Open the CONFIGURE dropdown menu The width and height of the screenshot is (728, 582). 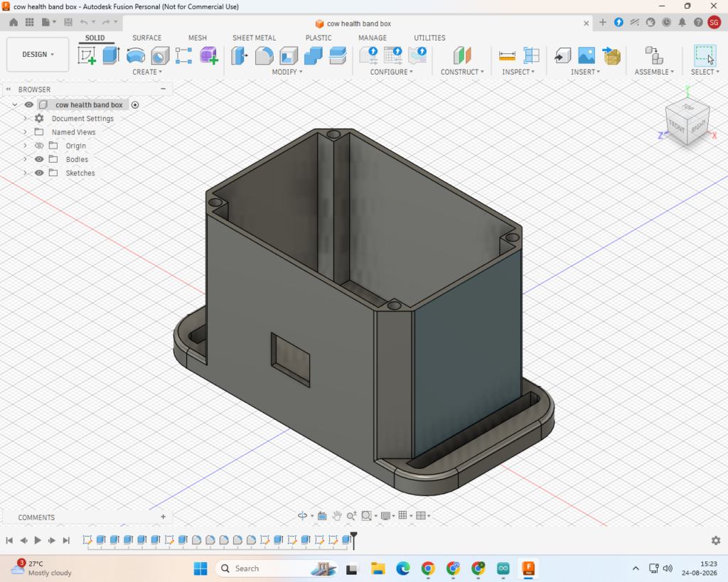392,72
